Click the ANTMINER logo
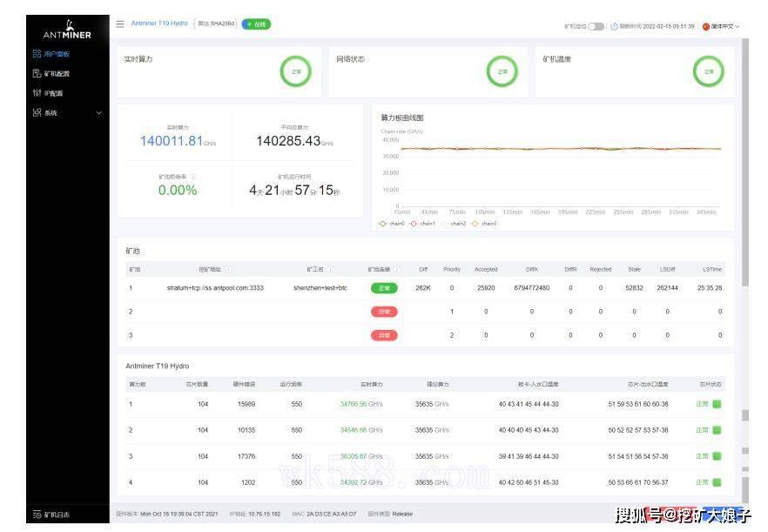The image size is (768, 532). (67, 30)
